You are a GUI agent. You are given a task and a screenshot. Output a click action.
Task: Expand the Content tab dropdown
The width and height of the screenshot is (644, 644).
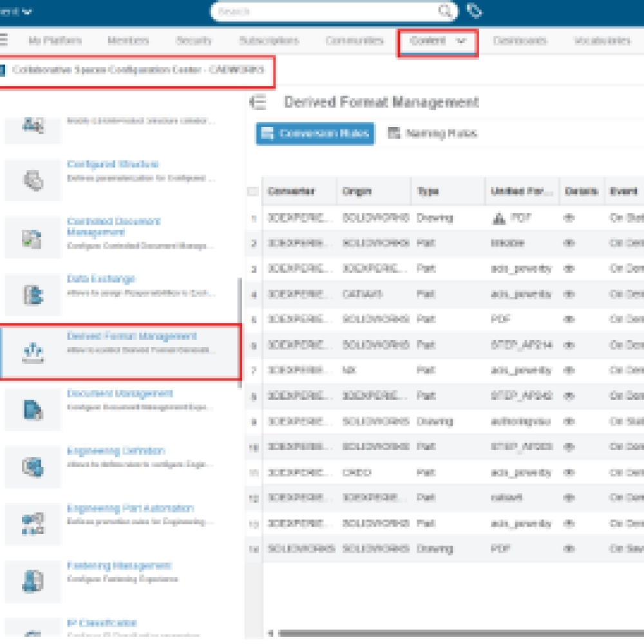click(461, 41)
